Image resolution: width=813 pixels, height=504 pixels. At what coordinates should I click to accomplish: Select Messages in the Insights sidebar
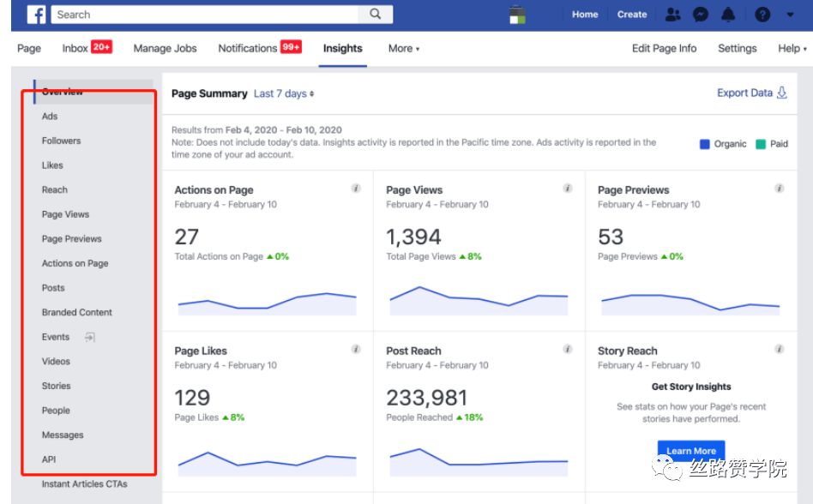(x=63, y=435)
